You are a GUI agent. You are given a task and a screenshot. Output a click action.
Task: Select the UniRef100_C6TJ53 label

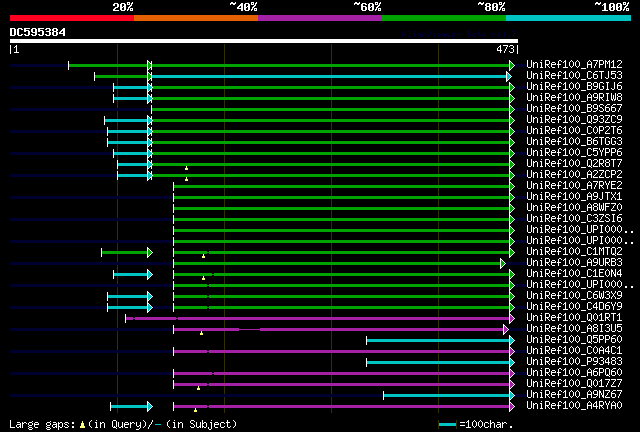pos(574,76)
